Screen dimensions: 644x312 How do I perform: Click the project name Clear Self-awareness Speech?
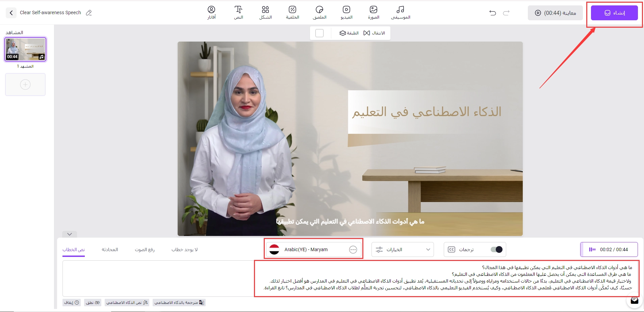point(50,13)
